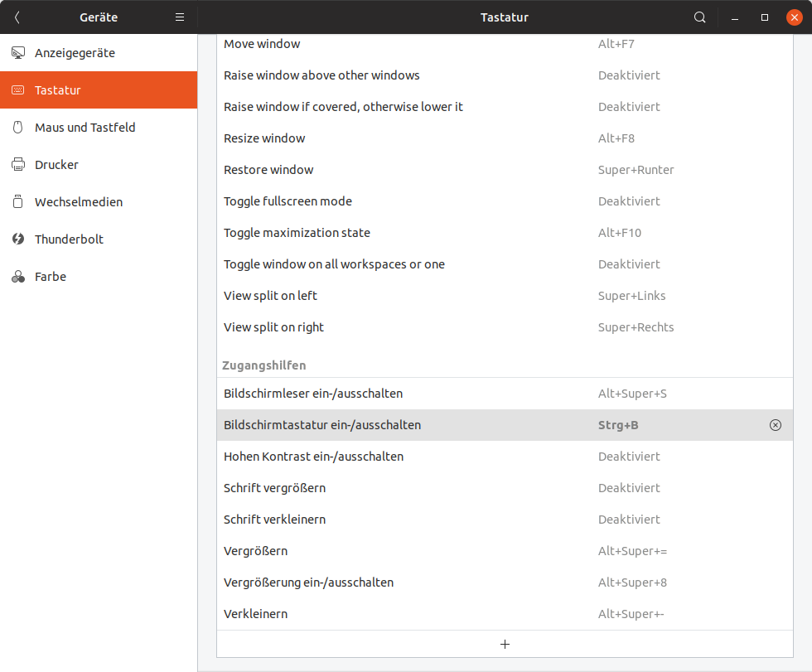This screenshot has height=672, width=812.
Task: Click Deaktiviert next to Hohen Kontrast
Action: 629,457
